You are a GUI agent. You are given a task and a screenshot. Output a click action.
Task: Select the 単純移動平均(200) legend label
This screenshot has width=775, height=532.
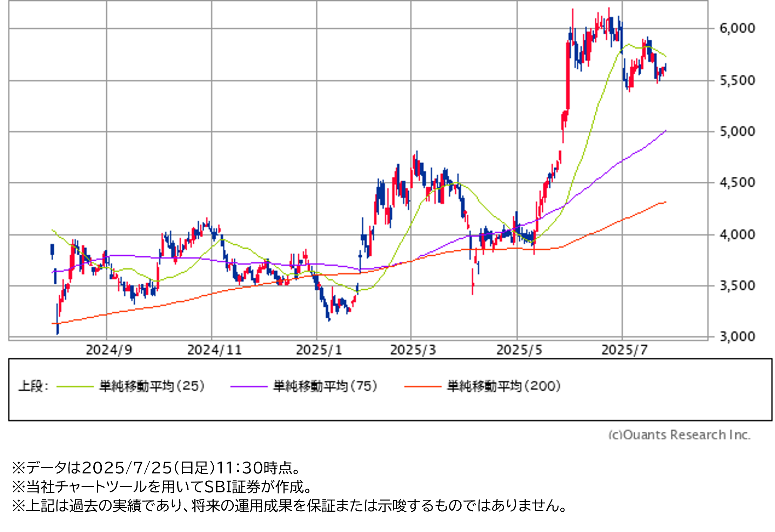point(504,386)
